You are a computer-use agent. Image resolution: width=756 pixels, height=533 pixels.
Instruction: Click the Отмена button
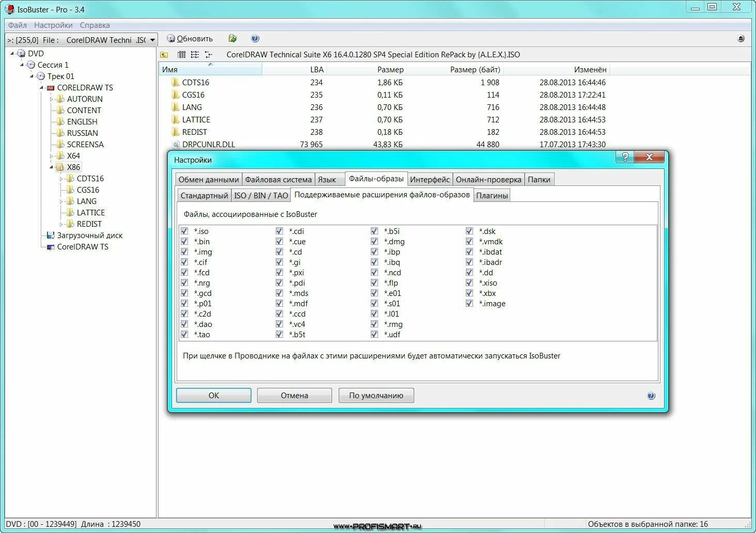[x=294, y=396]
